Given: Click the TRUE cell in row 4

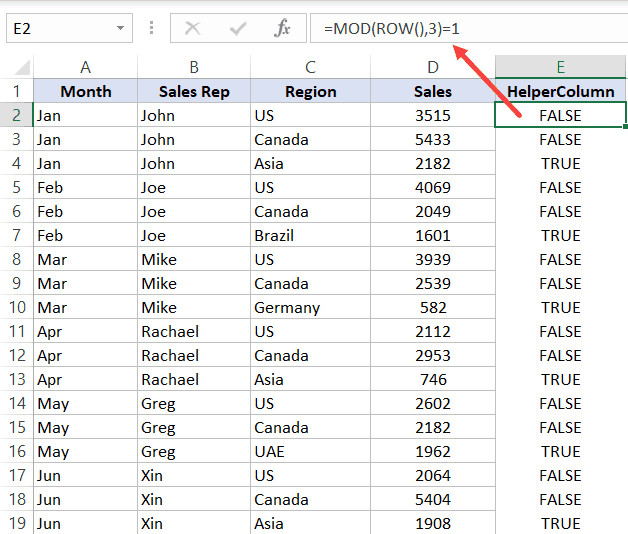Looking at the screenshot, I should pos(560,163).
